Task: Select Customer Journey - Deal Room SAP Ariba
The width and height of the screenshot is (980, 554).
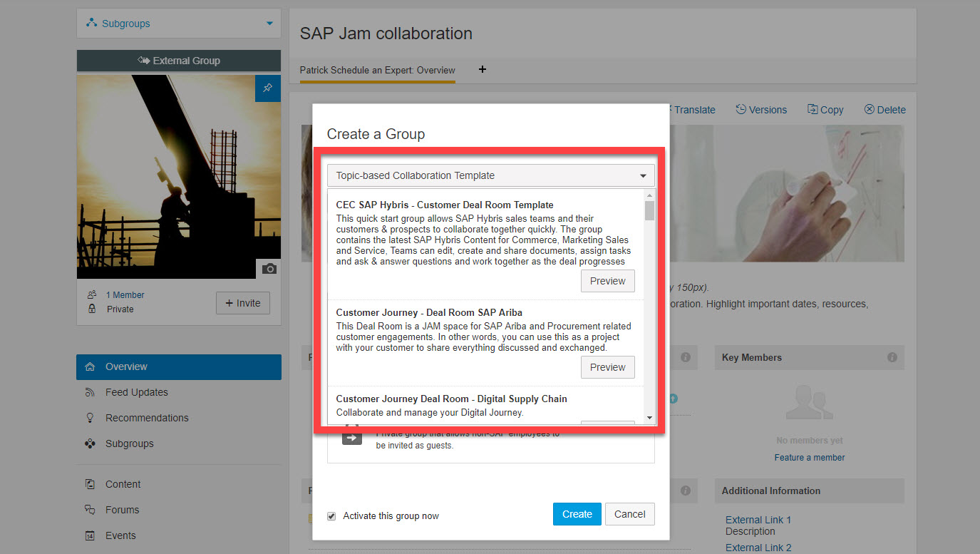Action: coord(429,312)
